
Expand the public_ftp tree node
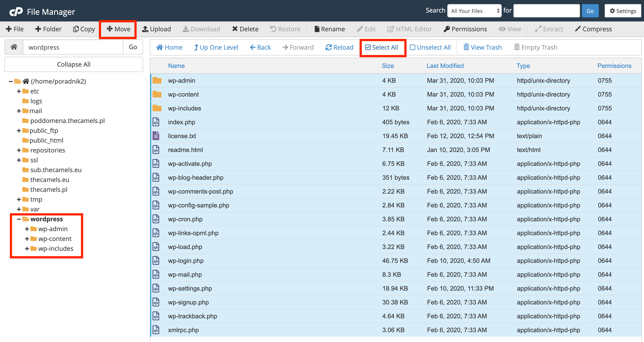19,131
